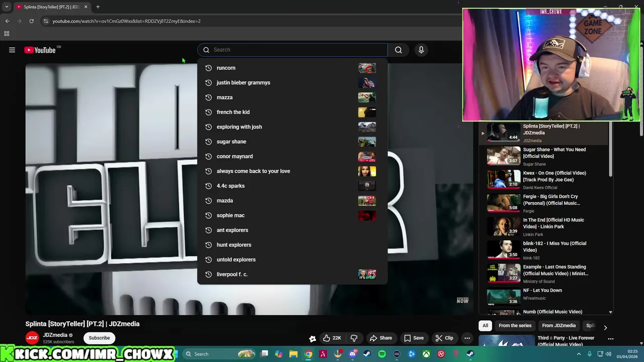The image size is (644, 362).
Task: Choose the '4.4c sparks' suggestion
Action: click(292, 186)
